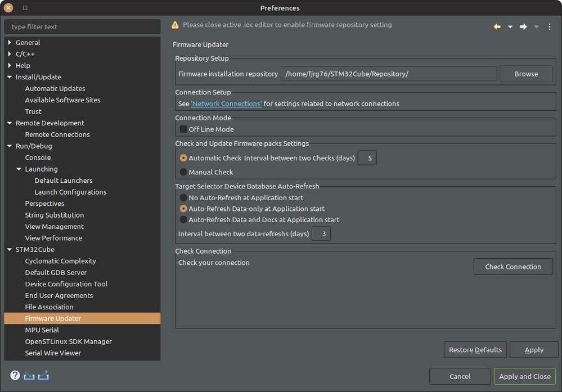Click the export preferences icon

tap(43, 376)
